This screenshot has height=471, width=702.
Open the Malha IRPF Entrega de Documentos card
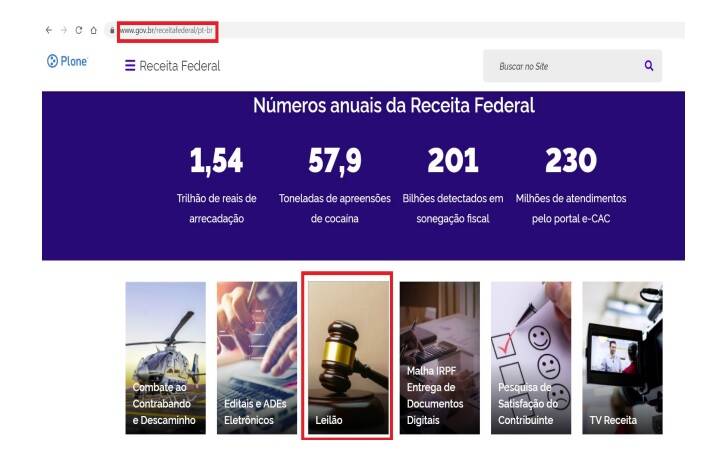[440, 358]
